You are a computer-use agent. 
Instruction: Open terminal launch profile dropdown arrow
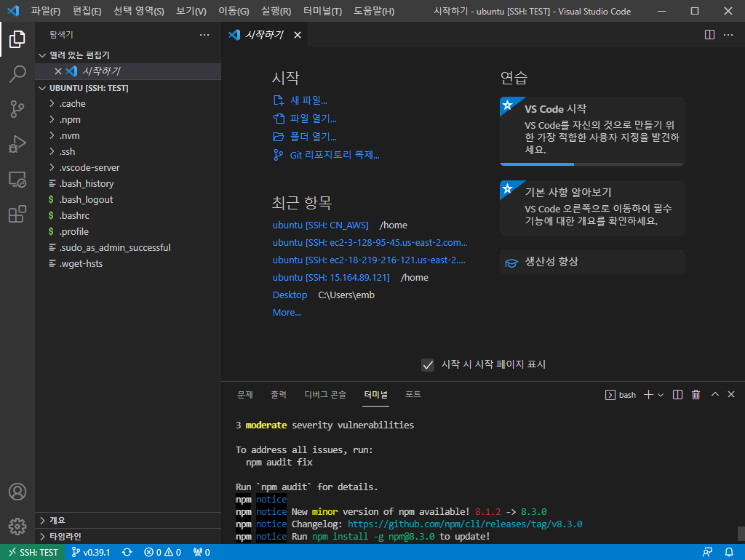tap(661, 395)
